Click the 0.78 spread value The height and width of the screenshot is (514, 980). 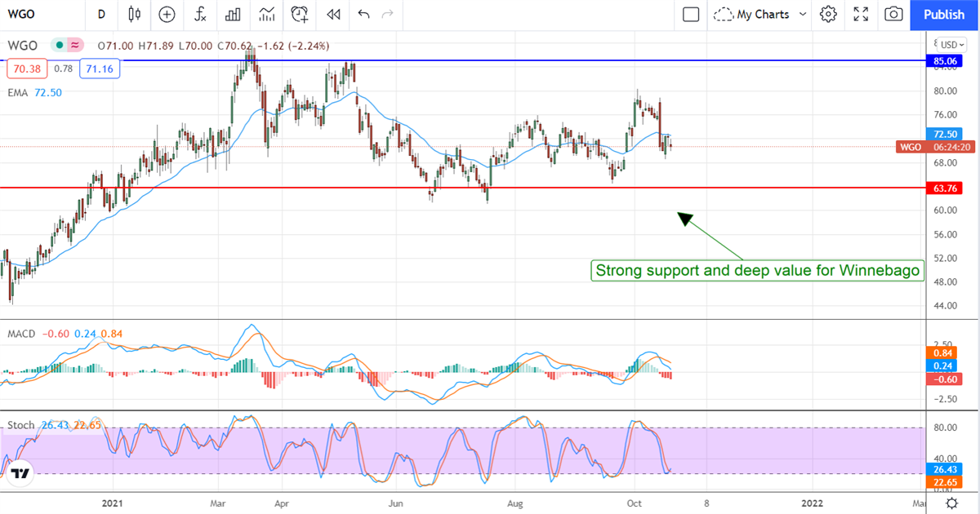point(63,69)
